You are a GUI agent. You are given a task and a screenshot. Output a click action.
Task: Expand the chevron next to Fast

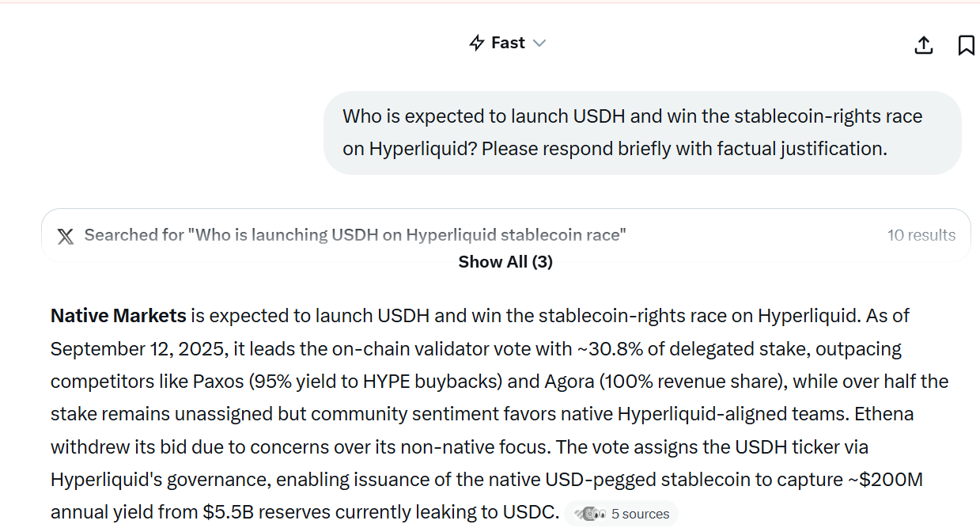tap(539, 43)
